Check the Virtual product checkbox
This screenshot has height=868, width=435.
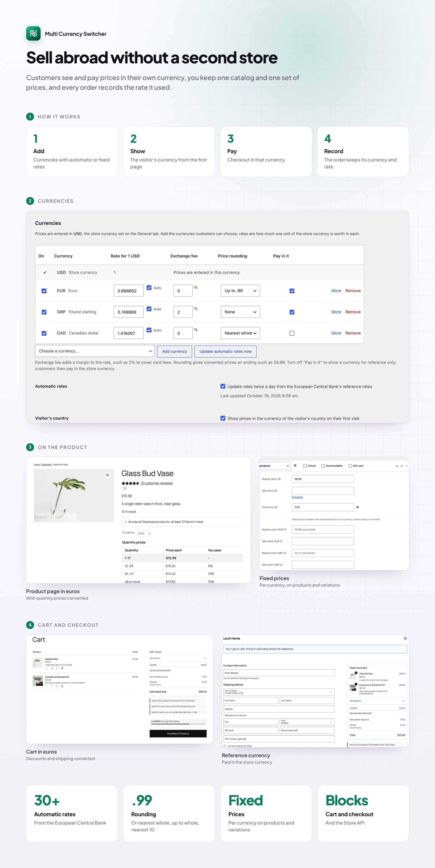(x=305, y=466)
